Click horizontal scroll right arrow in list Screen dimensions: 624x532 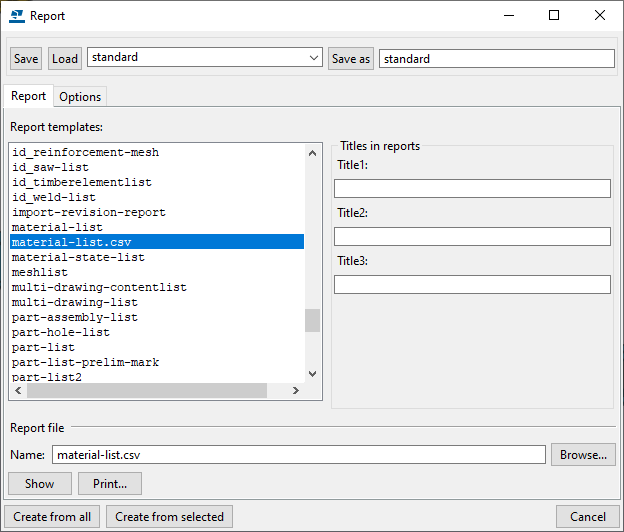pos(295,391)
